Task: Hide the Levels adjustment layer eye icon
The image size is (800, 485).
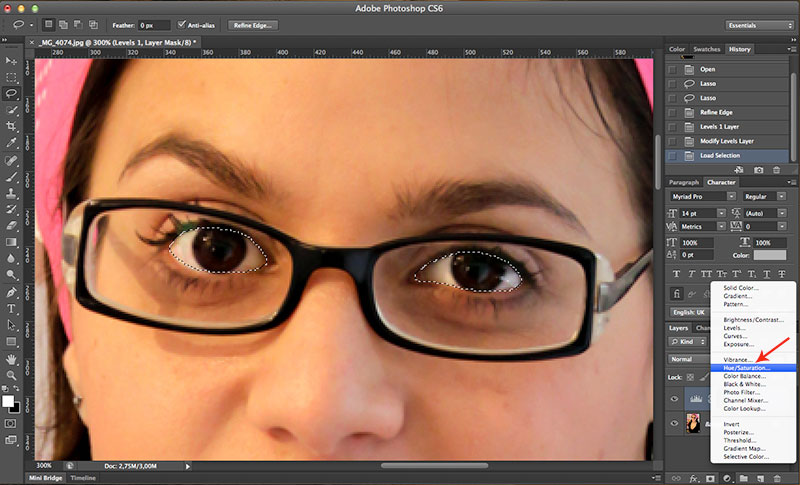Action: (674, 397)
